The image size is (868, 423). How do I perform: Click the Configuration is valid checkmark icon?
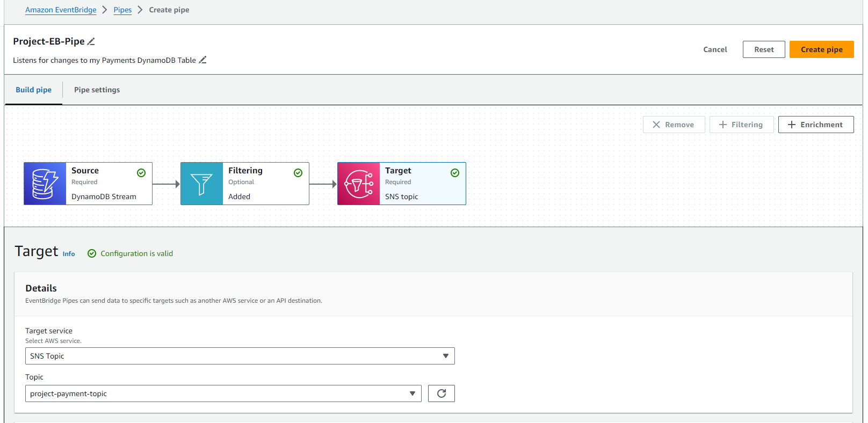(x=92, y=253)
